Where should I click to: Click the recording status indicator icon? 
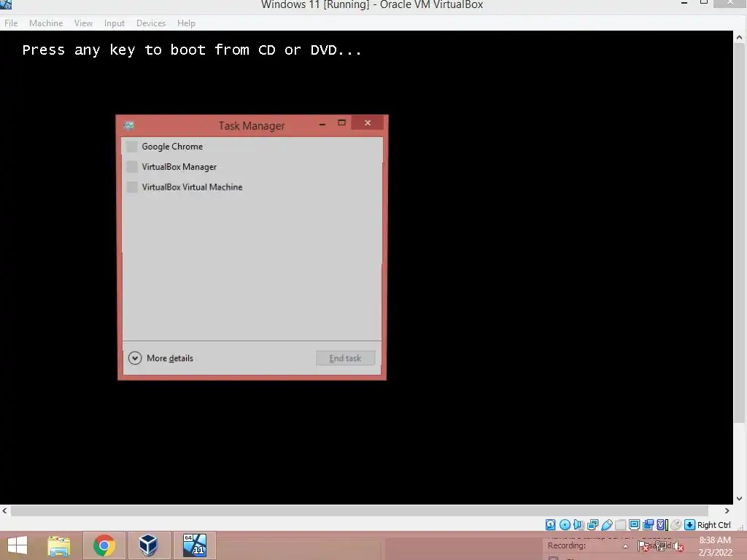coord(648,525)
